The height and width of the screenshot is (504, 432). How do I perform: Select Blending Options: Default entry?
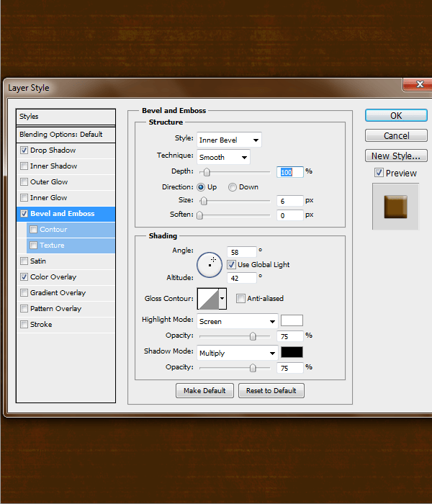coord(66,135)
